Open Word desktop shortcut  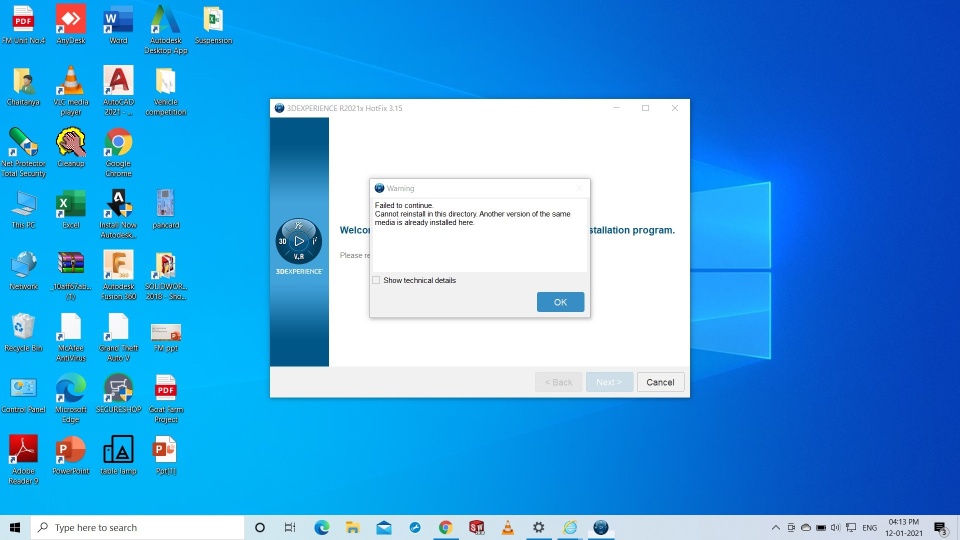point(118,24)
